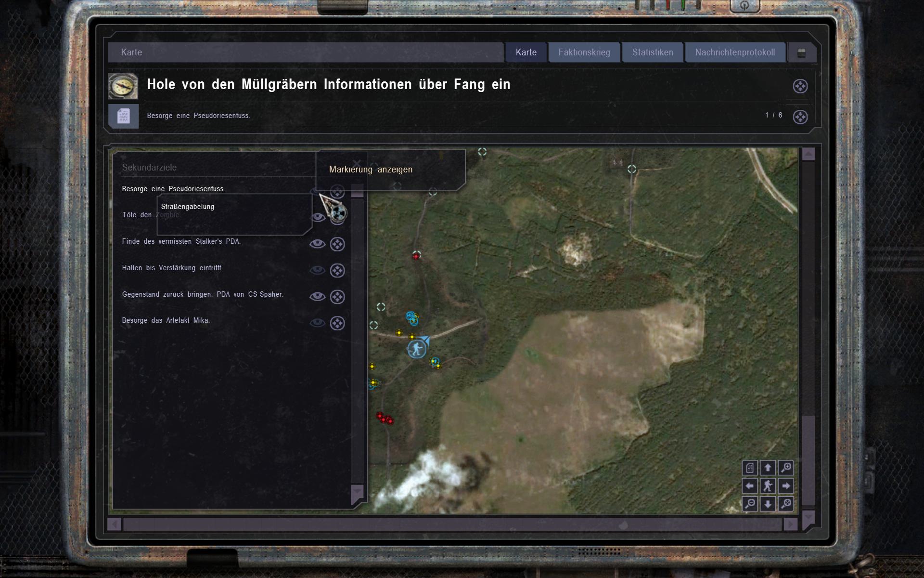This screenshot has width=924, height=578.
Task: Toggle eye for 'Halten bis Verstärkung eintrifft'
Action: (x=317, y=270)
